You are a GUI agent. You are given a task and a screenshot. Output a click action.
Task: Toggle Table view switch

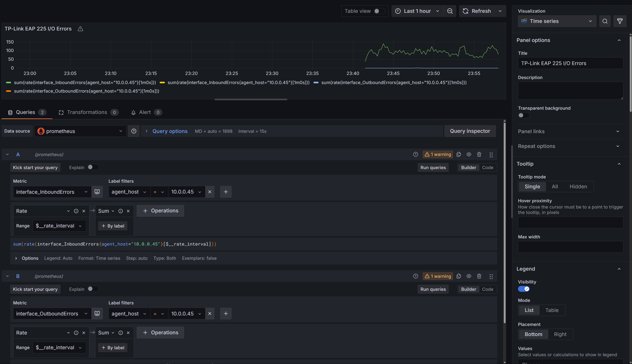[x=379, y=11]
